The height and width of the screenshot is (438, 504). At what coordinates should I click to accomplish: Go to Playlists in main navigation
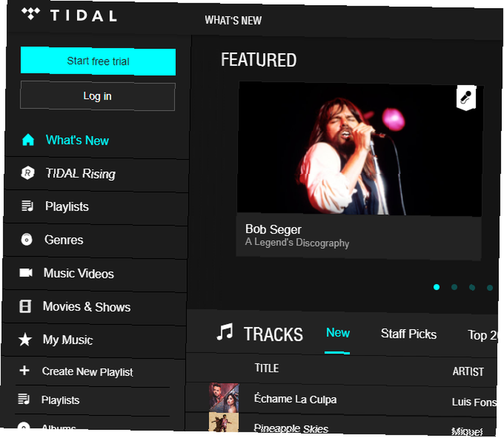click(x=67, y=206)
